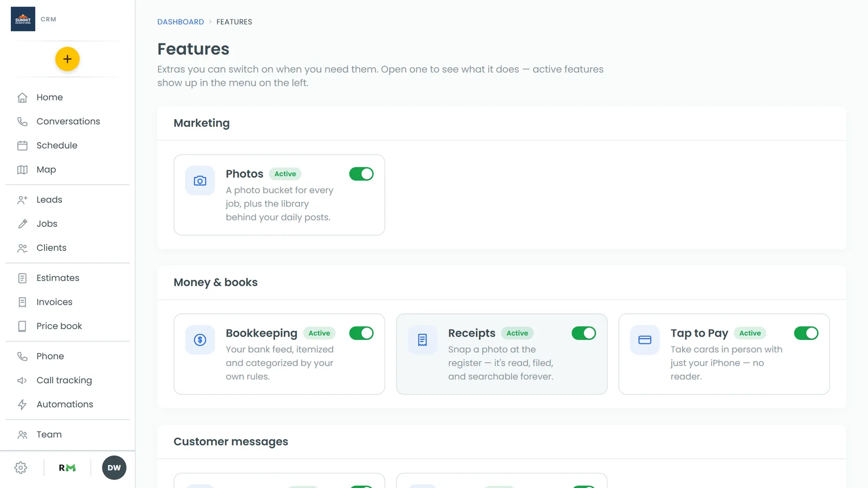The height and width of the screenshot is (488, 868).
Task: Toggle Tap to Pay off
Action: (806, 333)
